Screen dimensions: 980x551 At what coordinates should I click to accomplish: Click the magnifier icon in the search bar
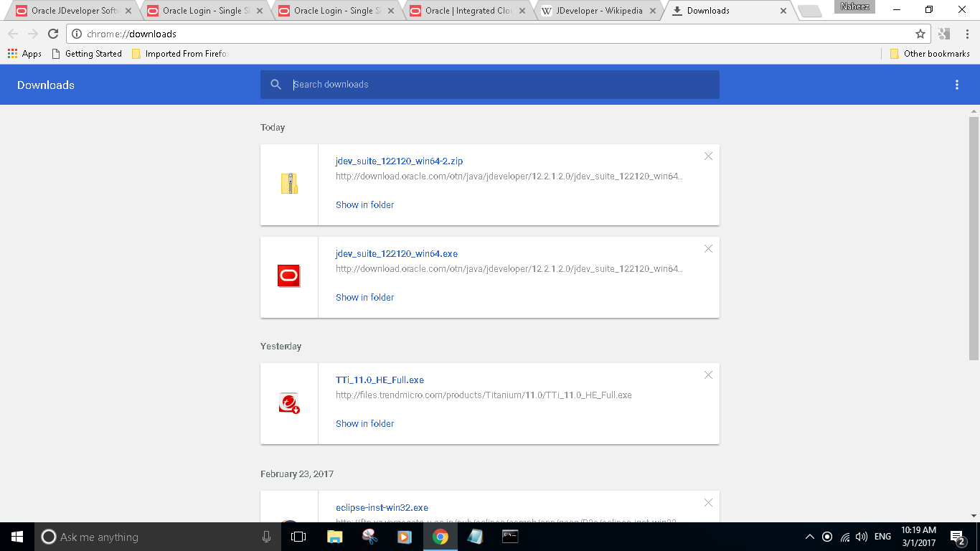pos(276,84)
